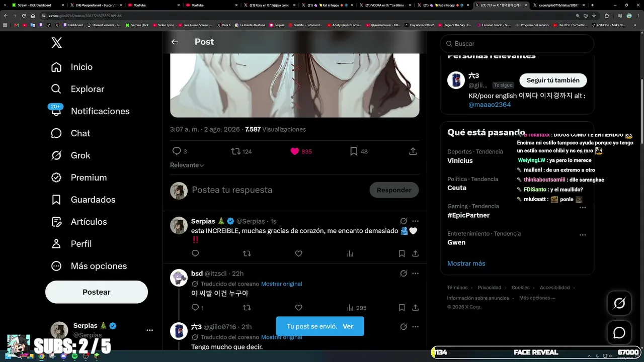644x362 pixels.
Task: Open the reply count icon showing 3
Action: click(x=180, y=151)
